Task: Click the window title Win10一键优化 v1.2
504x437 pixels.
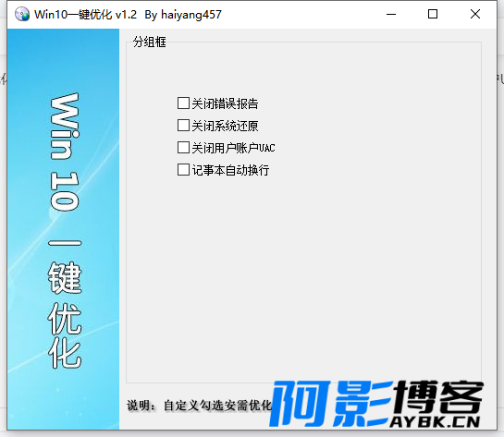Action: (x=85, y=15)
